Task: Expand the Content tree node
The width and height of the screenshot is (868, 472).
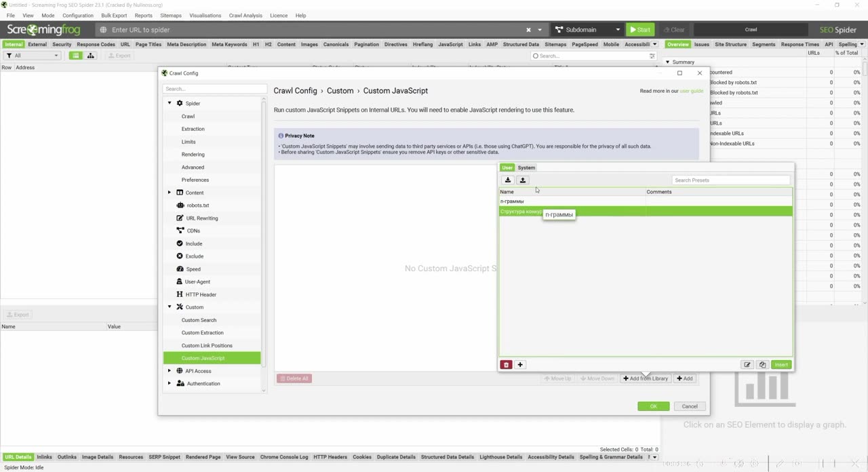Action: [170, 193]
